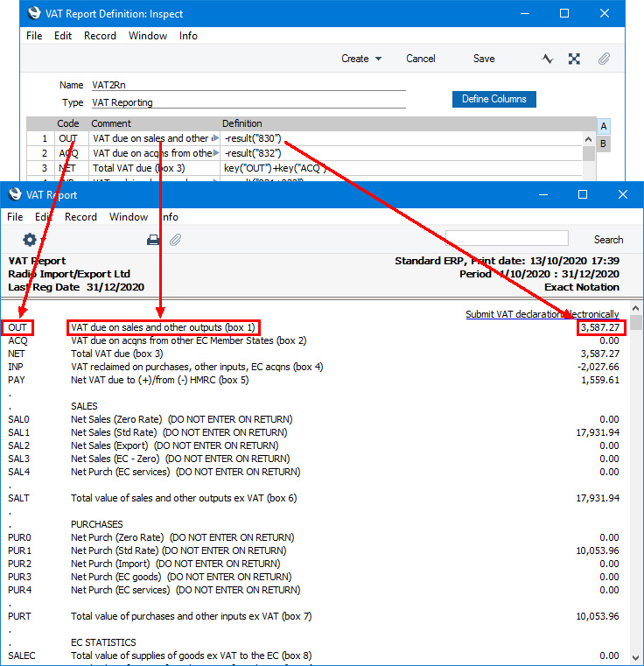This screenshot has width=644, height=666.
Task: Open the Create dropdown menu
Action: click(x=361, y=59)
